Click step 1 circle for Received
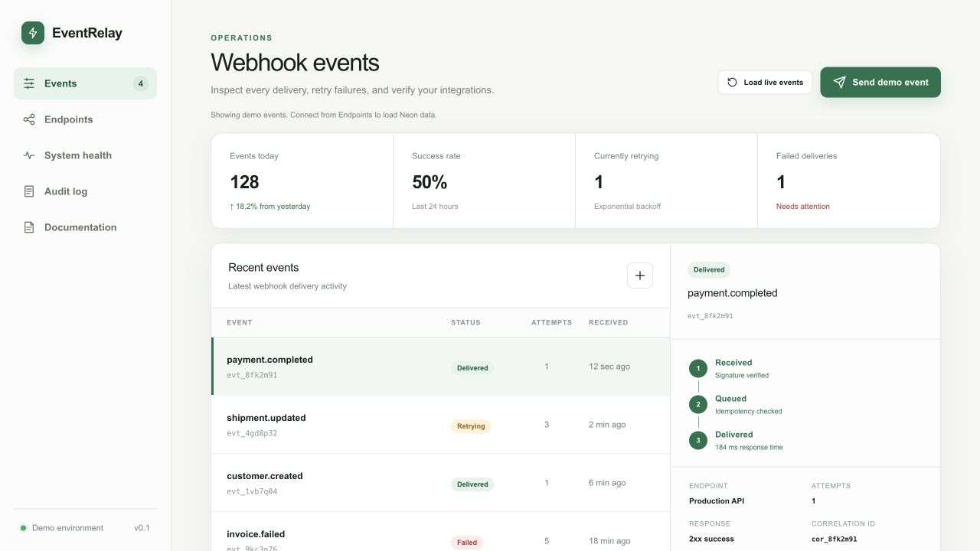The height and width of the screenshot is (551, 980). (x=698, y=369)
